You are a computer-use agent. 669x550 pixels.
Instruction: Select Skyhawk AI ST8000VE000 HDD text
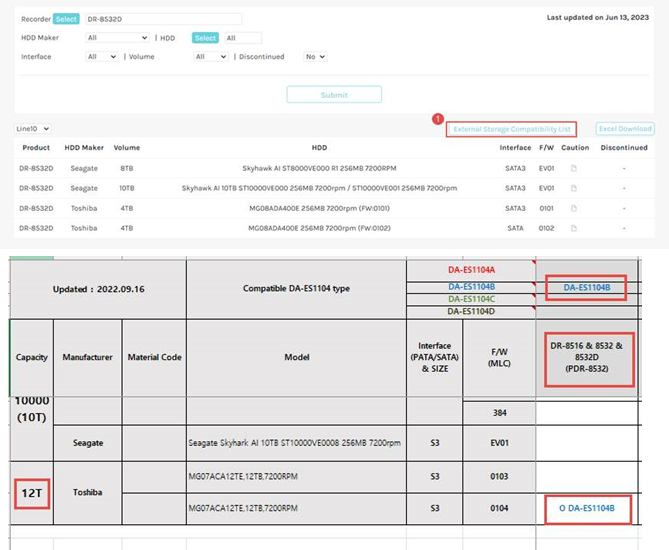tap(319, 168)
